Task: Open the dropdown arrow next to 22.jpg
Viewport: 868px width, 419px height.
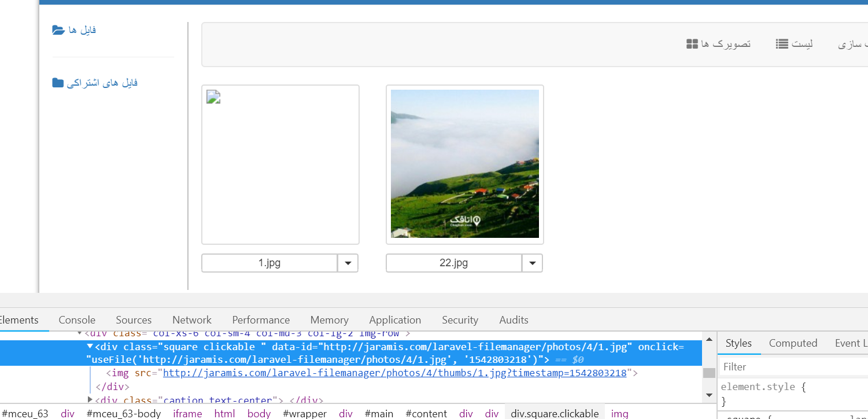Action: click(x=532, y=263)
